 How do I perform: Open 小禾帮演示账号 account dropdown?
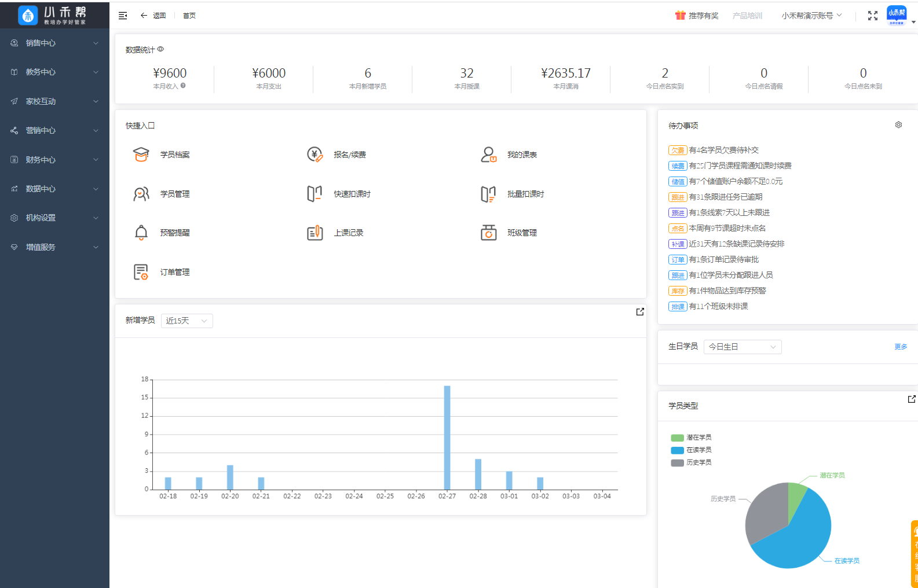(x=811, y=16)
